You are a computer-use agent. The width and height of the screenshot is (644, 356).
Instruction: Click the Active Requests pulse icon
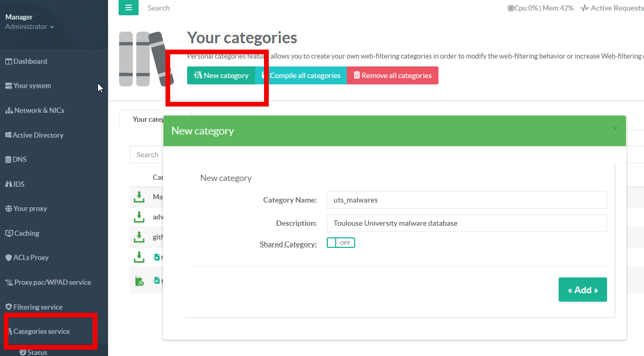click(x=584, y=8)
